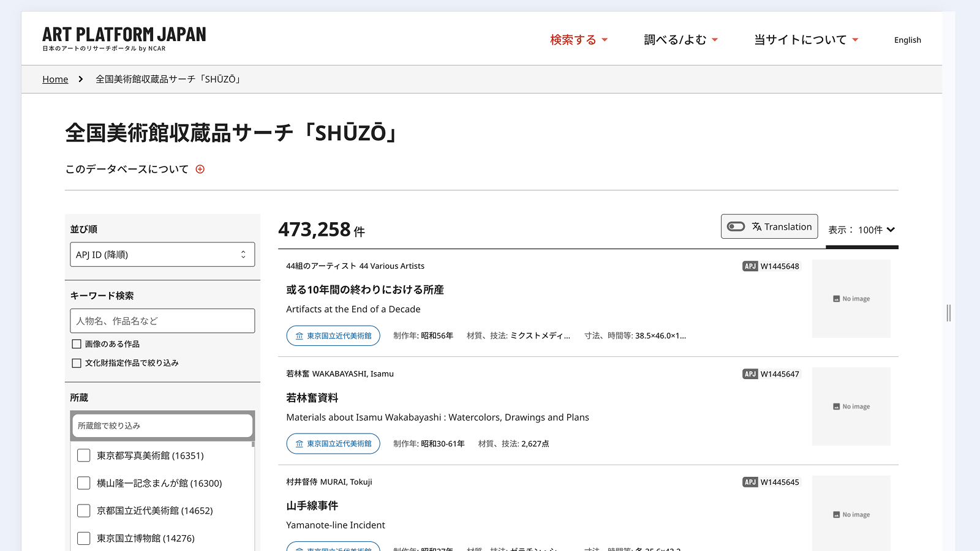The width and height of the screenshot is (980, 551).
Task: Expand the 検索する menu
Action: click(x=579, y=40)
